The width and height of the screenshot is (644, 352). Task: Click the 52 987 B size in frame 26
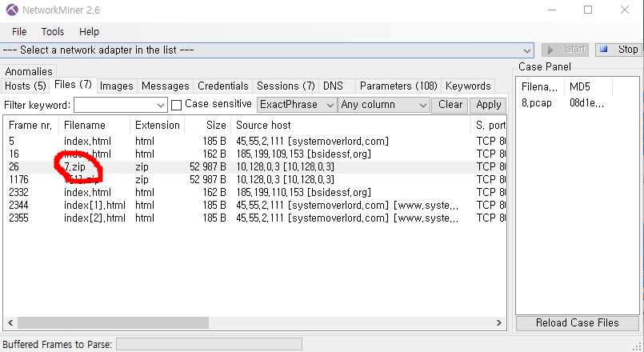(x=208, y=166)
